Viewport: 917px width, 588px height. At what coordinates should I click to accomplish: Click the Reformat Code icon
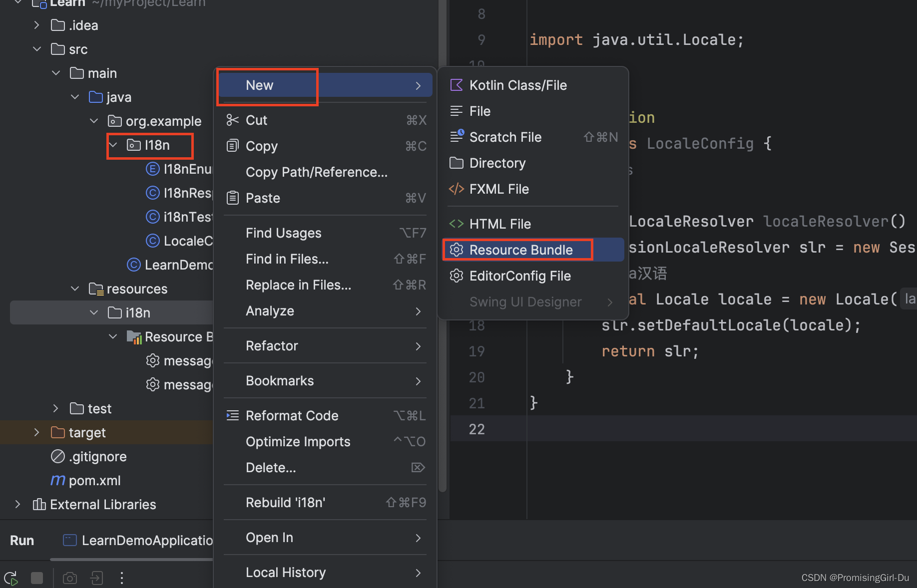coord(233,415)
